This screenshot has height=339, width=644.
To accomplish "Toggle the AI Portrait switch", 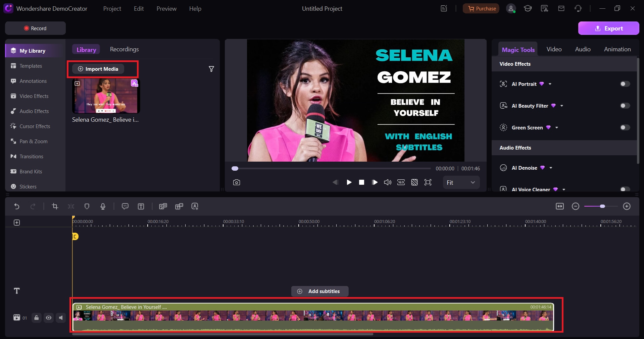I will point(625,84).
